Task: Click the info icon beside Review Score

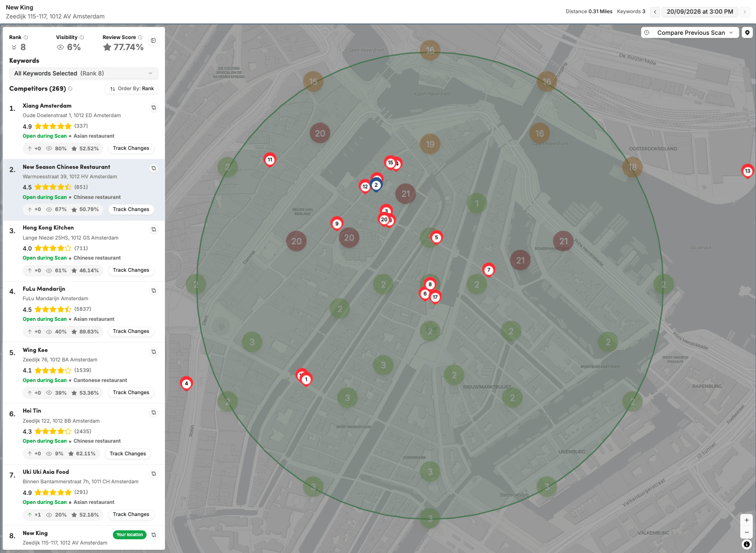Action: [x=140, y=37]
